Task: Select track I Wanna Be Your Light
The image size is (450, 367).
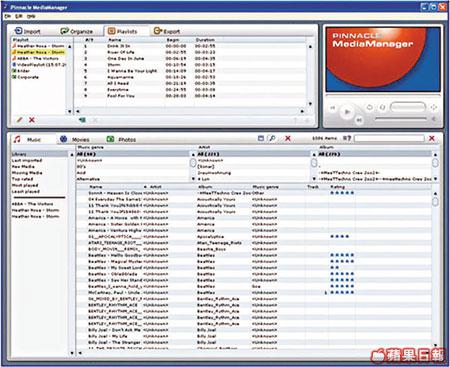Action: 132,71
